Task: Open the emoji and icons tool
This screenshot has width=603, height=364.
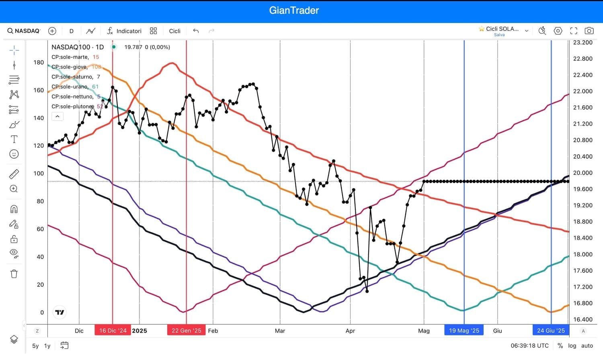Action: click(x=14, y=154)
